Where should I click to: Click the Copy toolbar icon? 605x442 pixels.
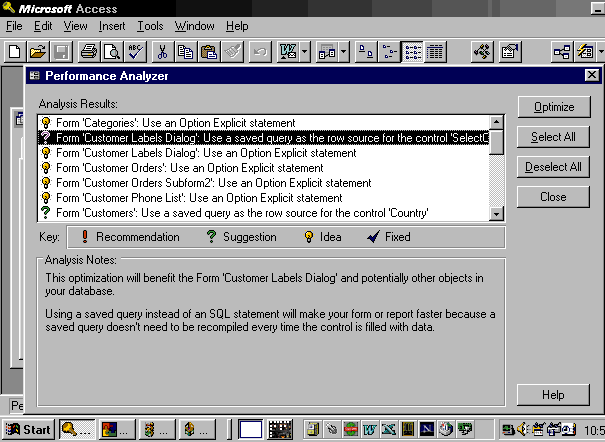point(186,51)
